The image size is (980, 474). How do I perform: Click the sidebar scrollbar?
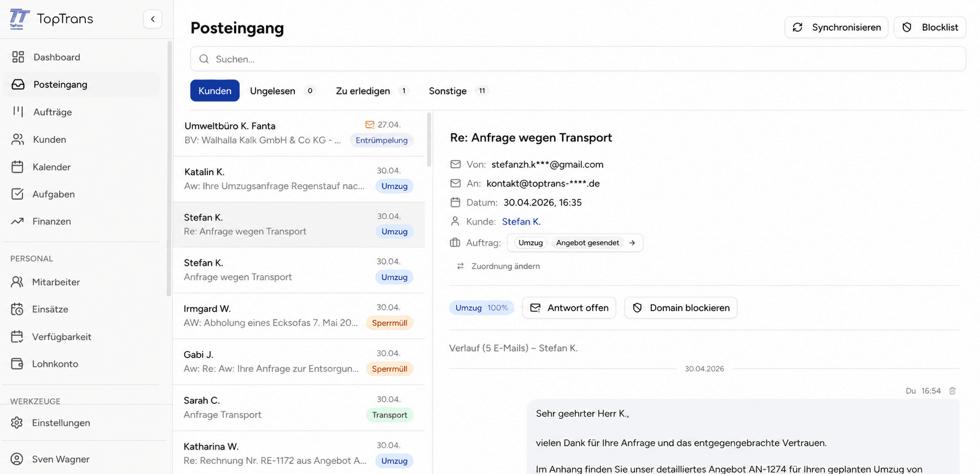(x=169, y=169)
